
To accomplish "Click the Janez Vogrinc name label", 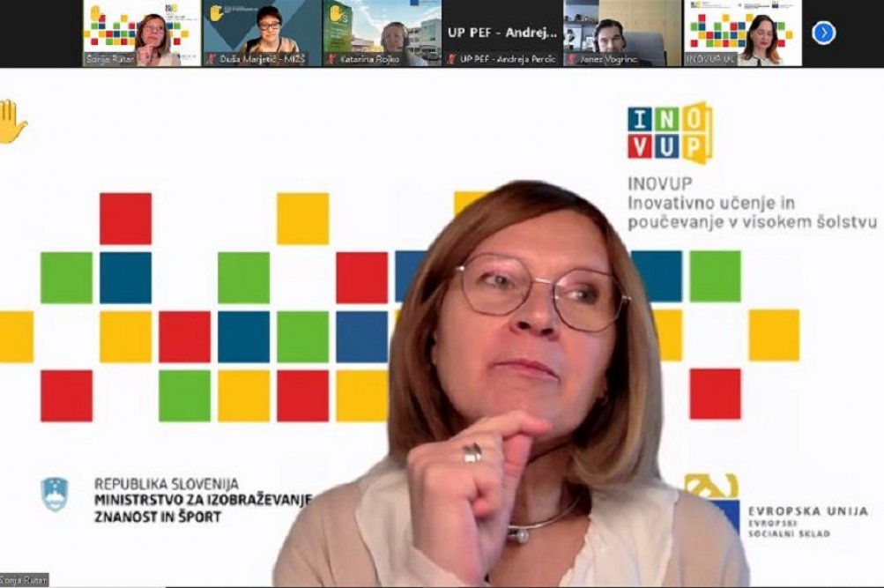I will 609,59.
